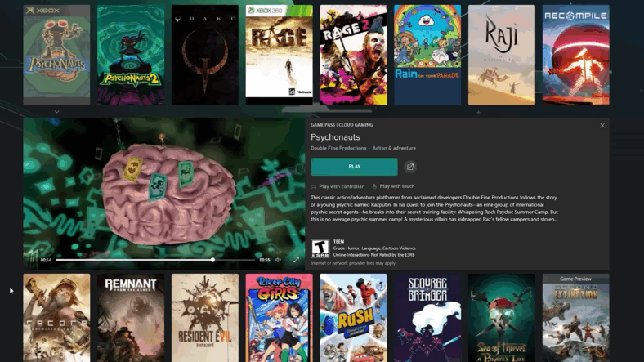Open the River City Girls tile
The width and height of the screenshot is (644, 362).
point(280,318)
